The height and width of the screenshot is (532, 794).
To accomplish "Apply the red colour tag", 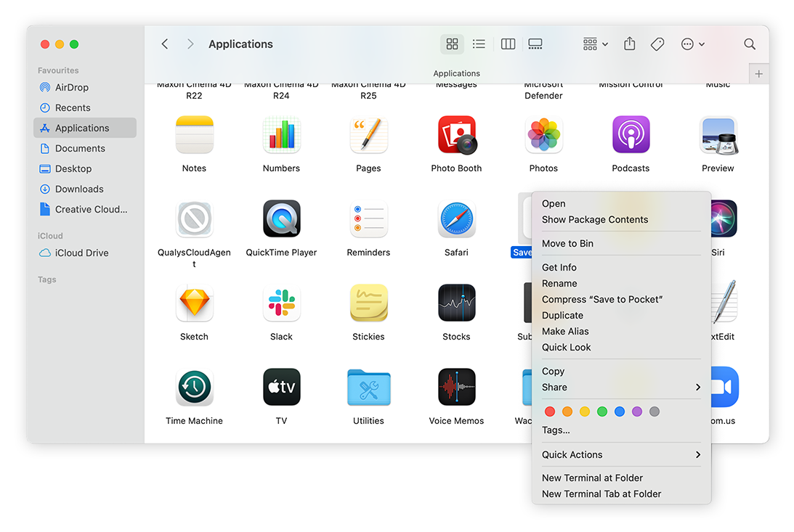I will [x=550, y=412].
